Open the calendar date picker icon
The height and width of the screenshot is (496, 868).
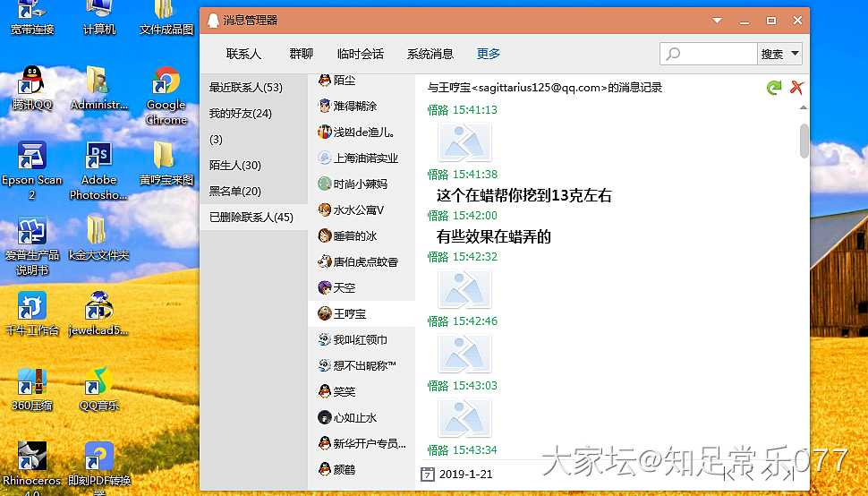pos(427,474)
